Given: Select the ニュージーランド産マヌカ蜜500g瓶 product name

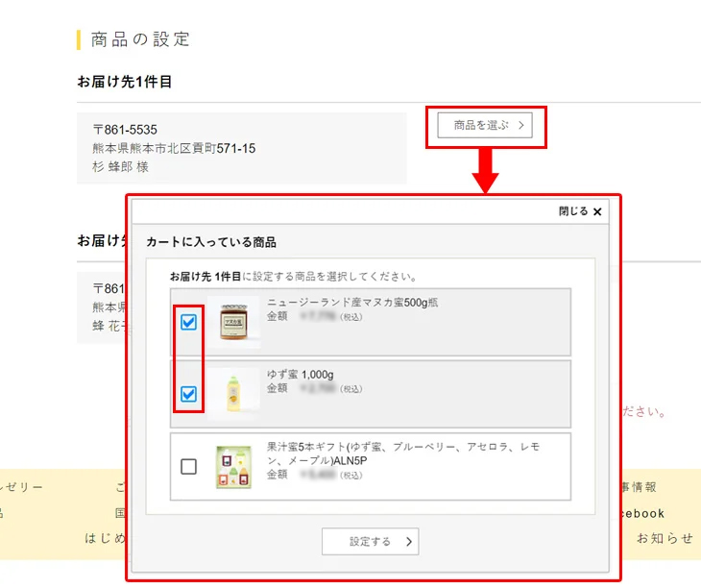Looking at the screenshot, I should click(x=351, y=302).
